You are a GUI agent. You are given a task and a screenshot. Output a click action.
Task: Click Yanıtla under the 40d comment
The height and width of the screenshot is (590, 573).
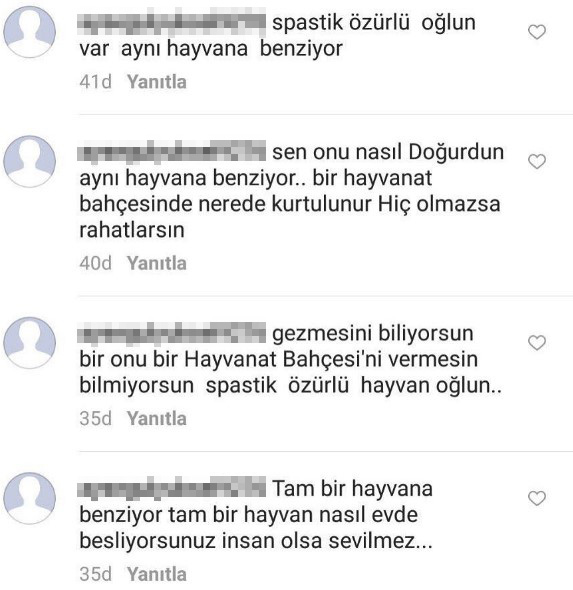click(x=157, y=263)
